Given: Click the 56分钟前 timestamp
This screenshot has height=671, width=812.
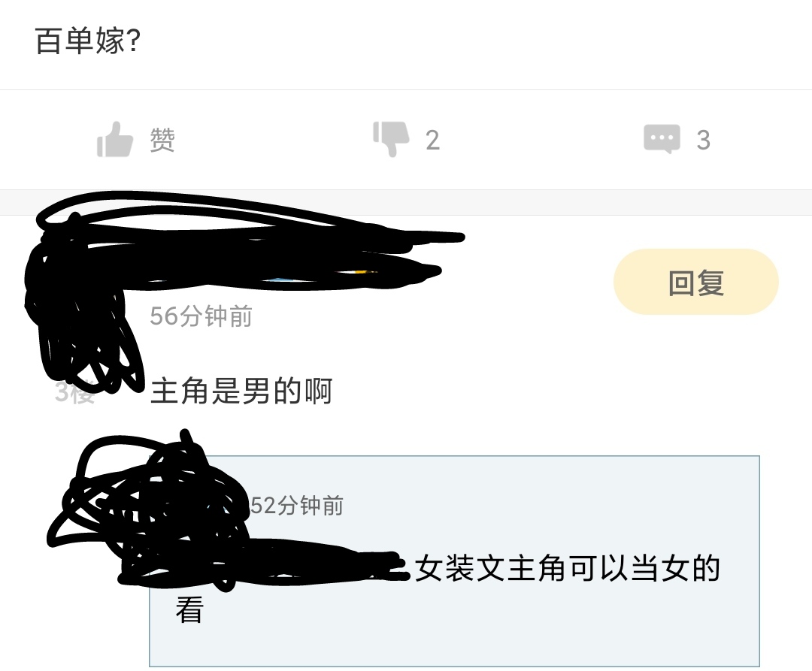Looking at the screenshot, I should point(201,316).
